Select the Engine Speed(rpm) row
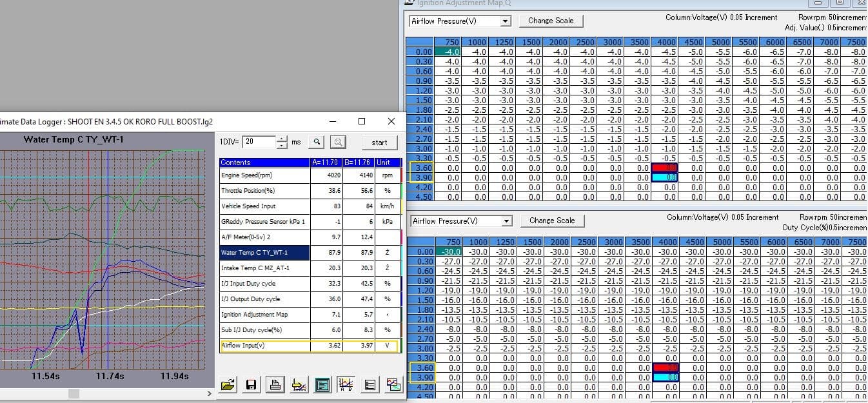868x403 pixels. (x=310, y=175)
